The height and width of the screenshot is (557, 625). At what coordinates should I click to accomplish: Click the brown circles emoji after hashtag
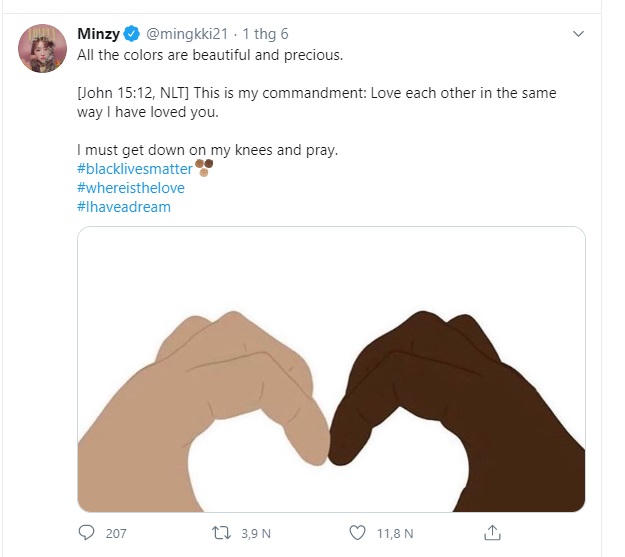tap(204, 168)
